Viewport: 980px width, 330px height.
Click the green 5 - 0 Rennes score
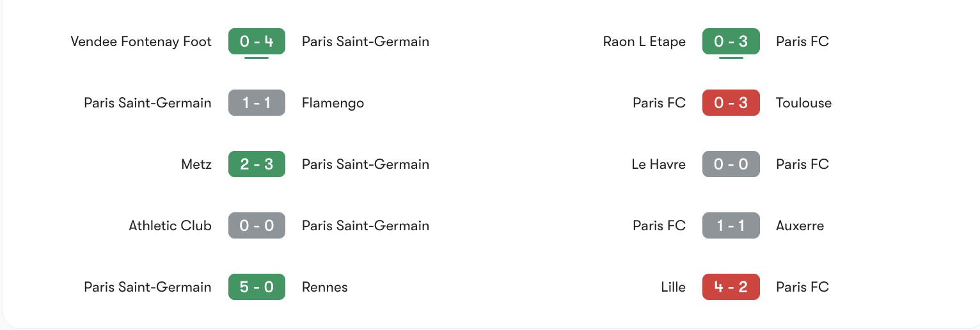257,287
